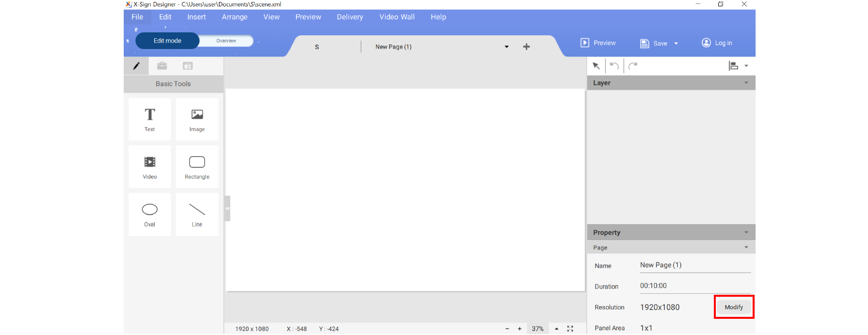
Task: Click the Log in button
Action: (717, 43)
